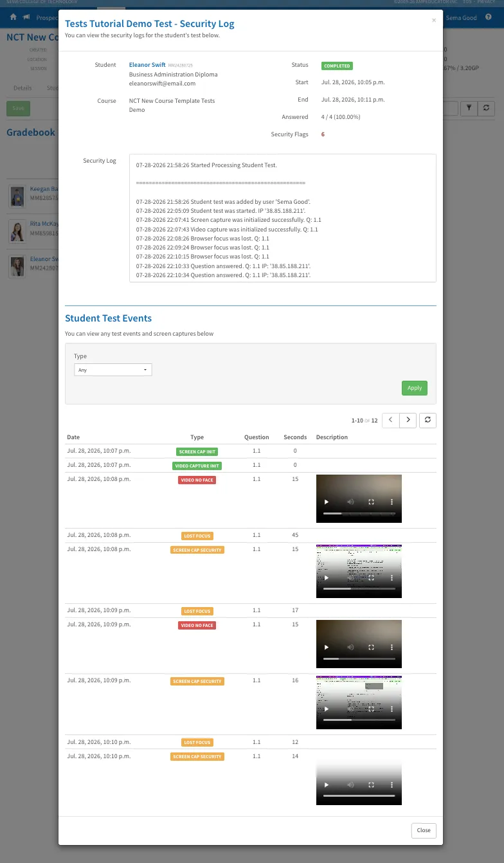
Task: Play the 10:10 SCREEN CAP SECURITY capture
Action: 326,785
